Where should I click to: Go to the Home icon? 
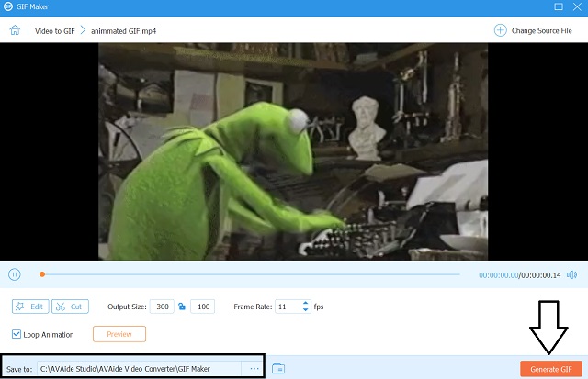tap(15, 30)
